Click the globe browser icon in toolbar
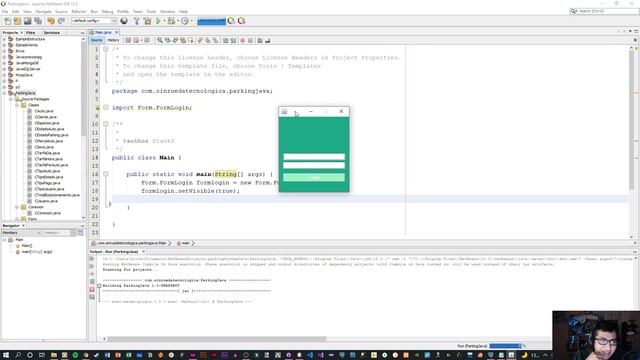Screen dimensions: 640x360 tap(124, 21)
